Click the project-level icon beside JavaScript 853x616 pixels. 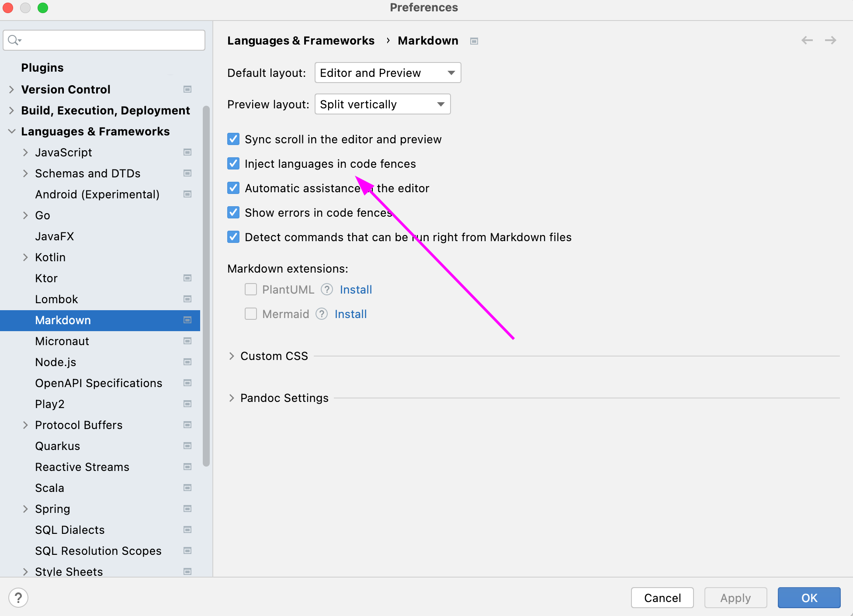187,152
